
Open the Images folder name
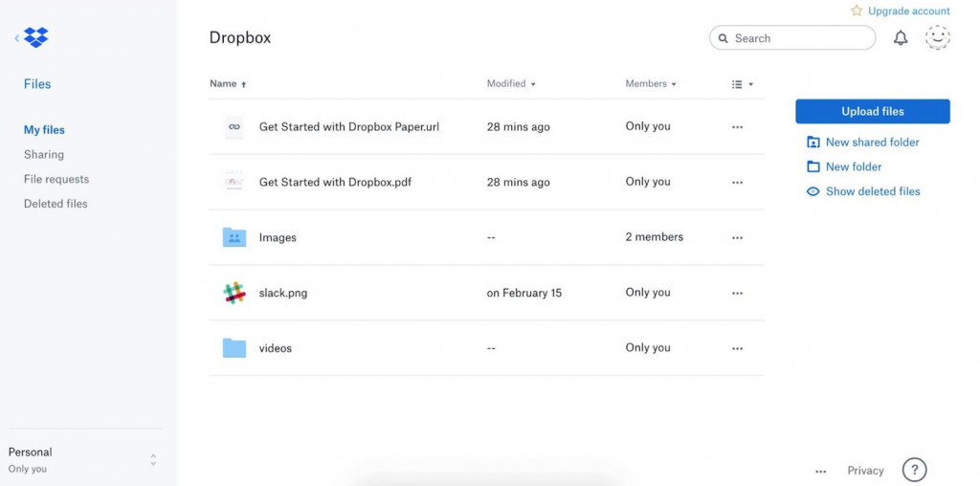pyautogui.click(x=278, y=238)
